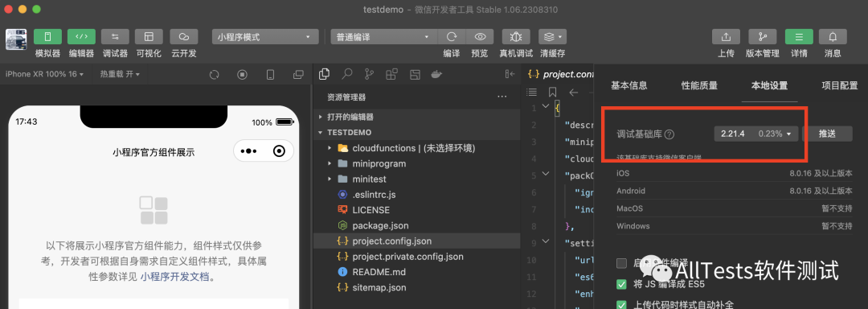This screenshot has height=309, width=868.
Task: Open the search magnifier in sidebar
Action: 347,74
